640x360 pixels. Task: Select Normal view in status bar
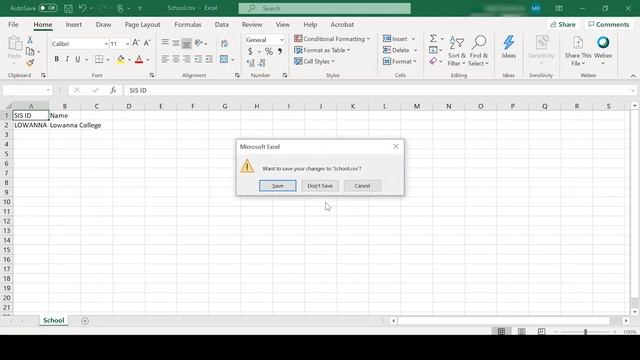coord(501,331)
